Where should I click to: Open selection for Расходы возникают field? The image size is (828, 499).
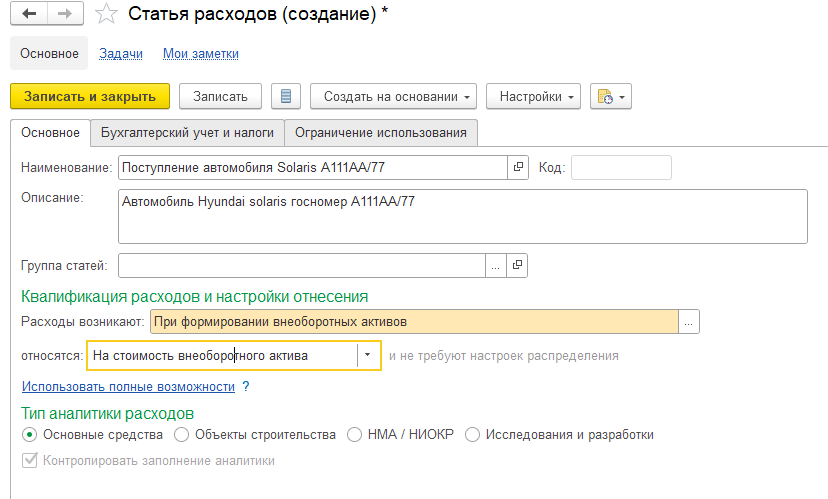click(689, 321)
